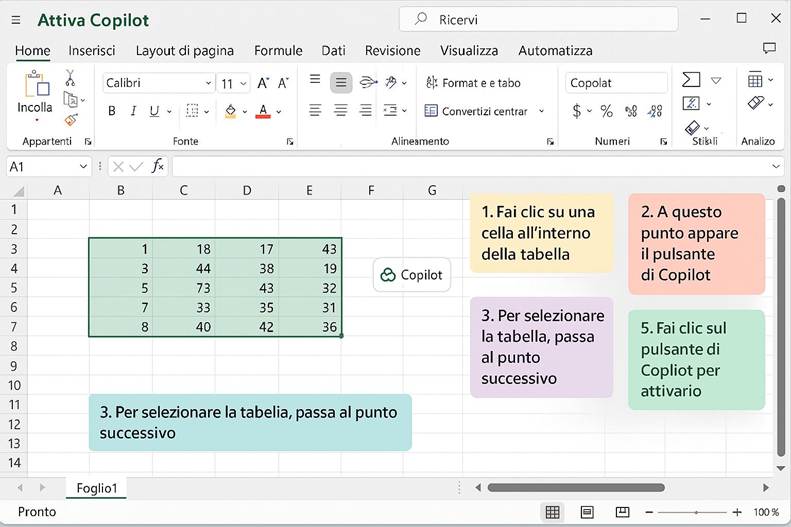Activate the Format Painter brush icon
The height and width of the screenshot is (527, 791).
(71, 120)
